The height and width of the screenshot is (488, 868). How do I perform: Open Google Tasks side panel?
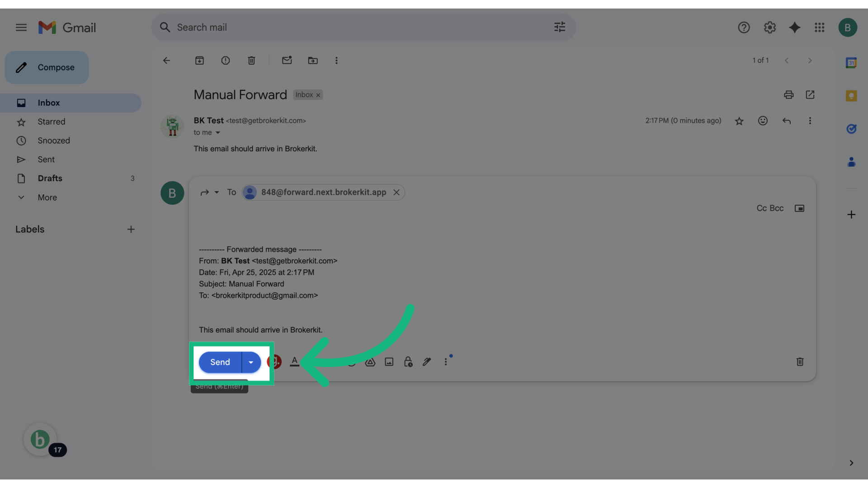[852, 129]
